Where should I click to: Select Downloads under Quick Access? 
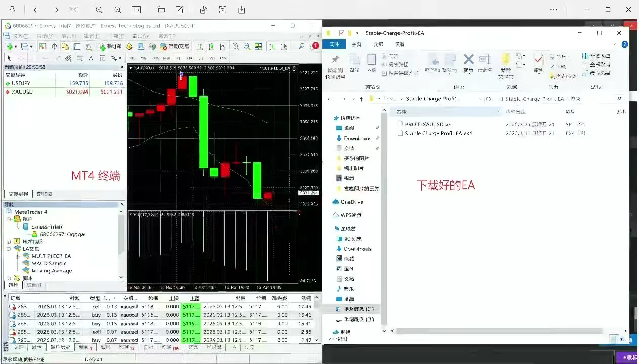point(357,138)
